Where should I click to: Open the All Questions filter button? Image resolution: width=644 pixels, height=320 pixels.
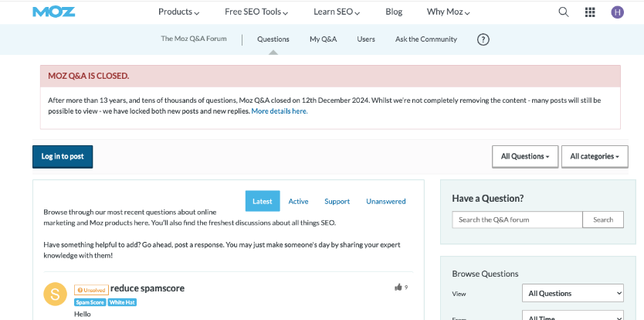524,156
